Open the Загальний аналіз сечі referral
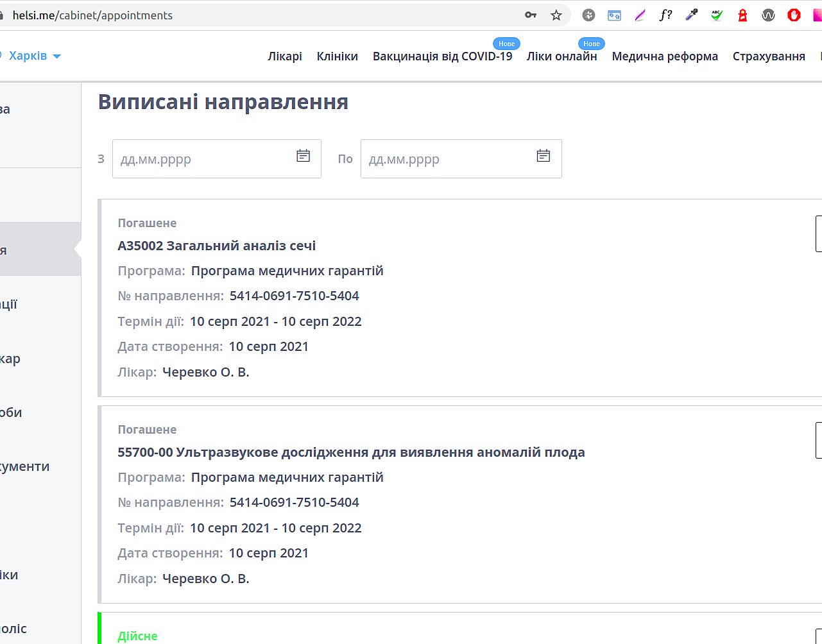The height and width of the screenshot is (644, 822). [x=217, y=246]
